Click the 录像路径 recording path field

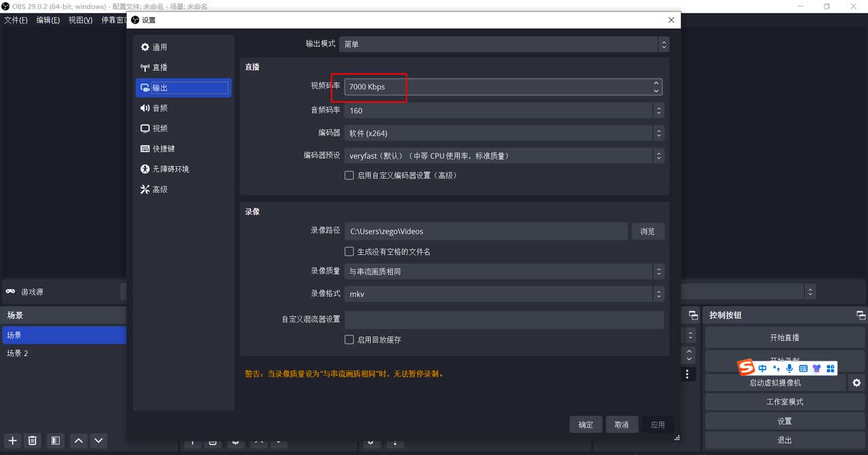coord(486,231)
